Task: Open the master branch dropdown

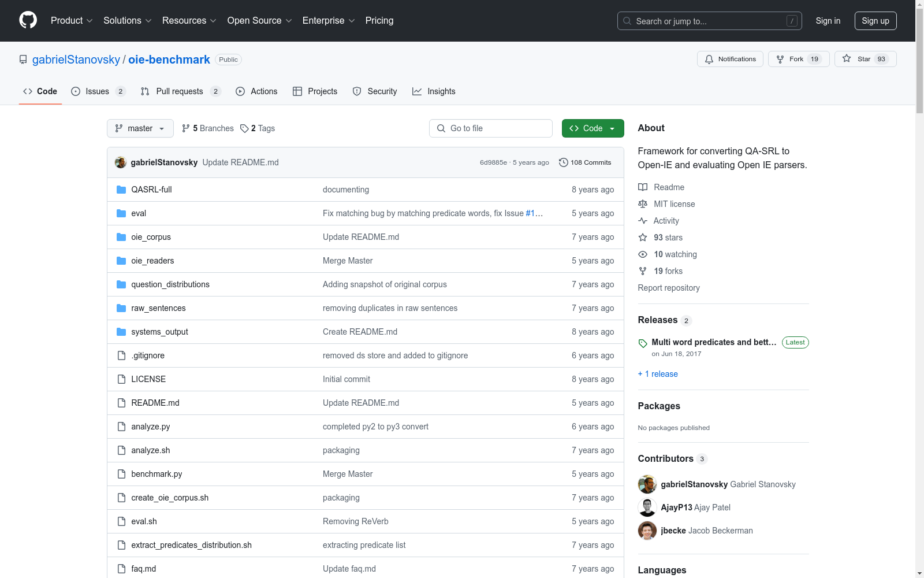Action: point(140,128)
